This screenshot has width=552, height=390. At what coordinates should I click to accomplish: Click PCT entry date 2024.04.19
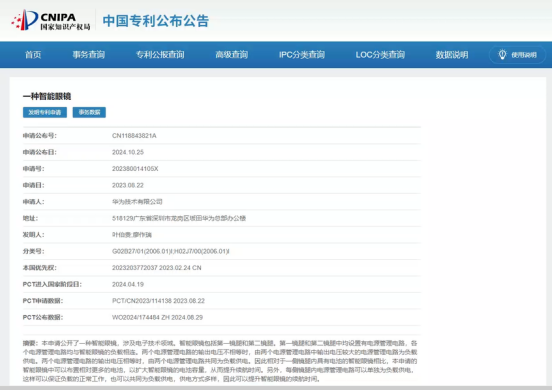128,284
